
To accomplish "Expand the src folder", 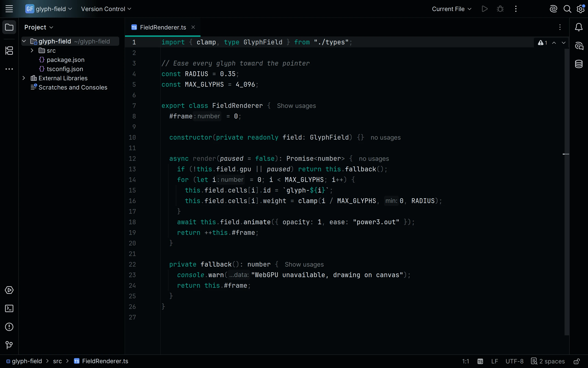I will (32, 51).
